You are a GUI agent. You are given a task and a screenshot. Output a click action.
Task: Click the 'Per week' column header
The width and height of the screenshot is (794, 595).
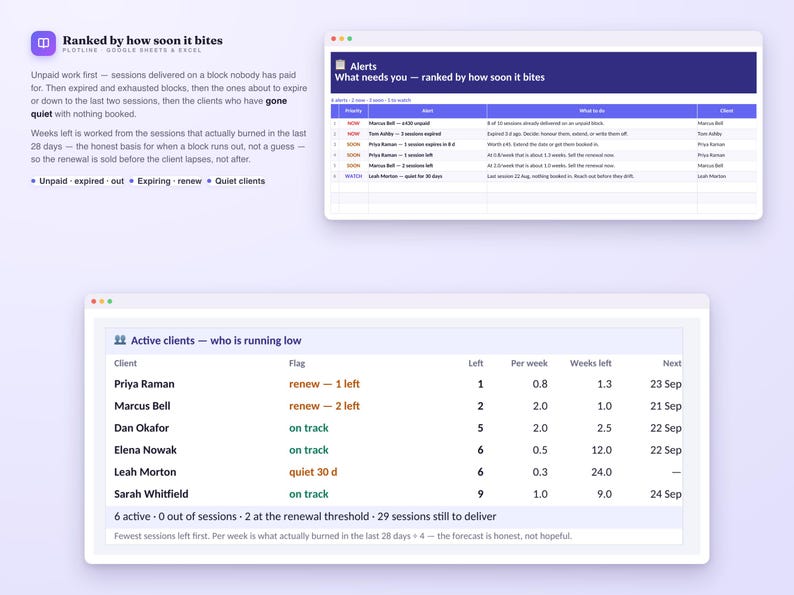(x=529, y=363)
